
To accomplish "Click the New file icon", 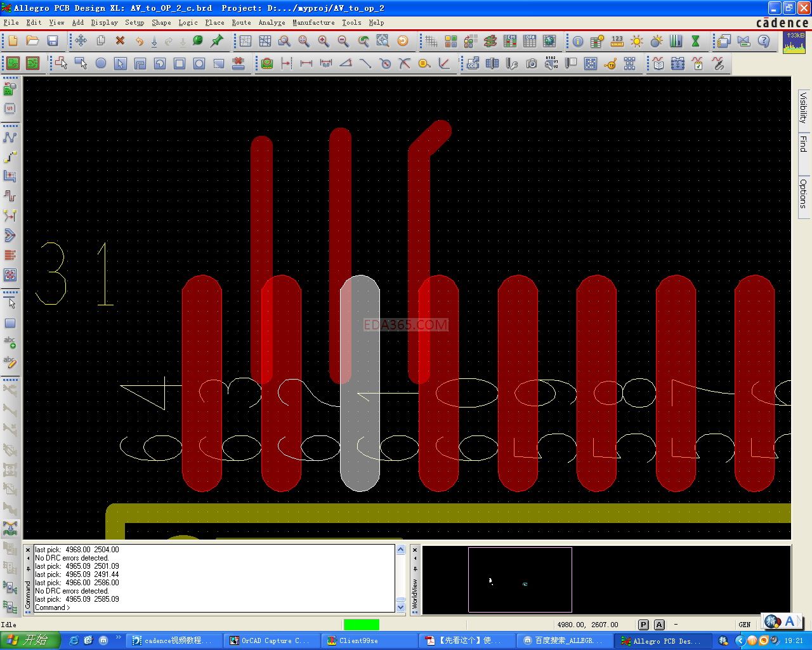I will 13,41.
